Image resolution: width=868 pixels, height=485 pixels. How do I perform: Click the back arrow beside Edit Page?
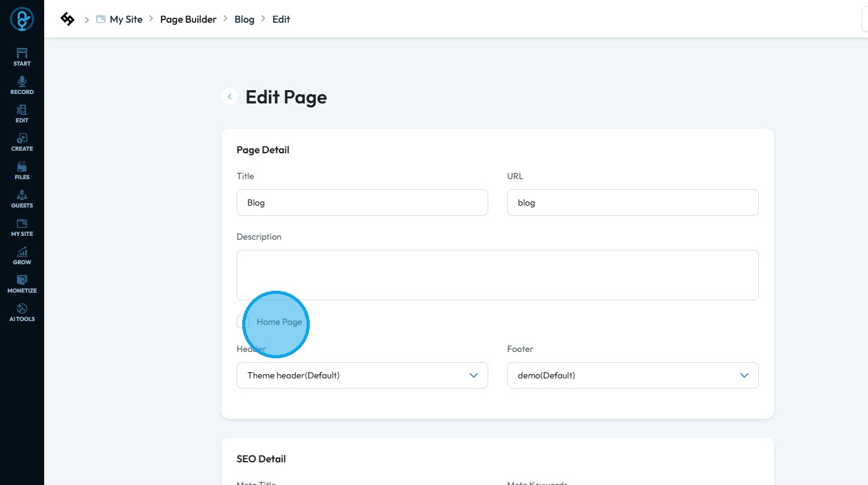pos(230,96)
